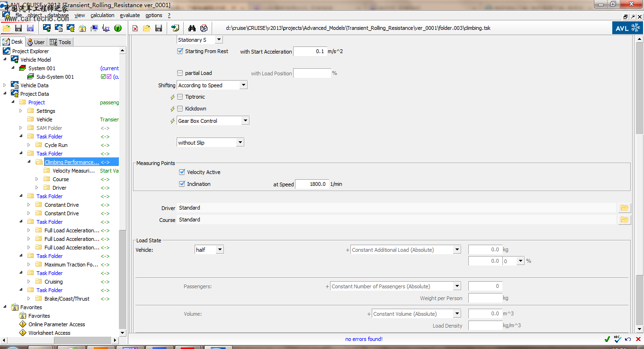Image resolution: width=644 pixels, height=349 pixels.
Task: Expand the Course folder node
Action: click(37, 179)
